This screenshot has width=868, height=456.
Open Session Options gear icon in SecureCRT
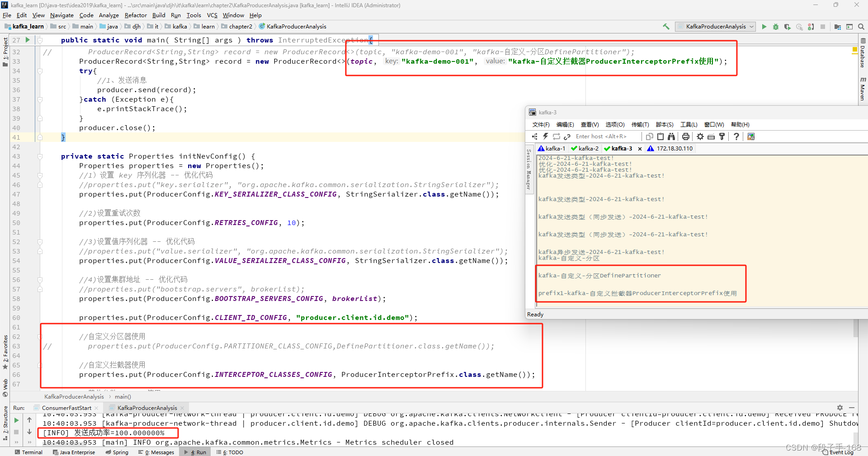pyautogui.click(x=700, y=136)
